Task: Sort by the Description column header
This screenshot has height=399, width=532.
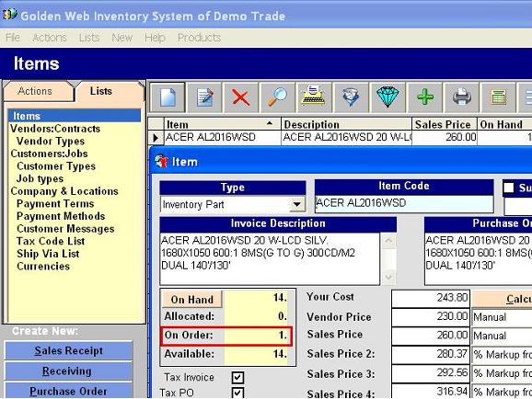Action: 346,124
